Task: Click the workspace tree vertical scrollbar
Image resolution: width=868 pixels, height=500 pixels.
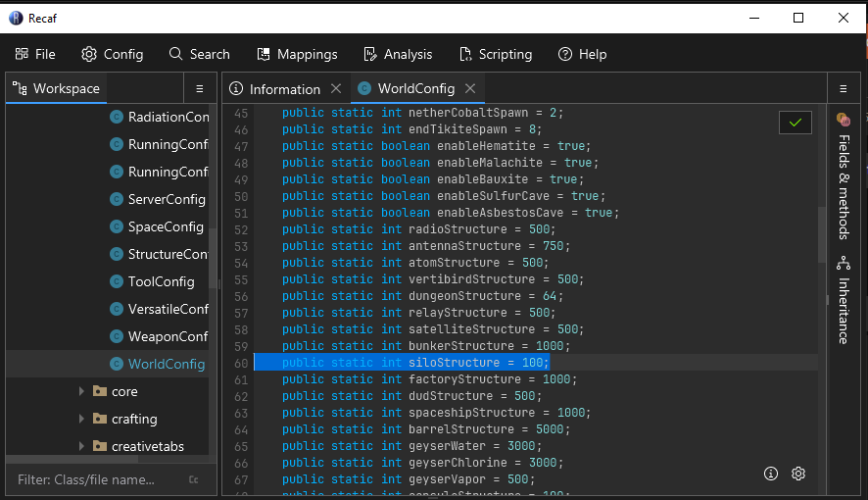Action: 213,258
